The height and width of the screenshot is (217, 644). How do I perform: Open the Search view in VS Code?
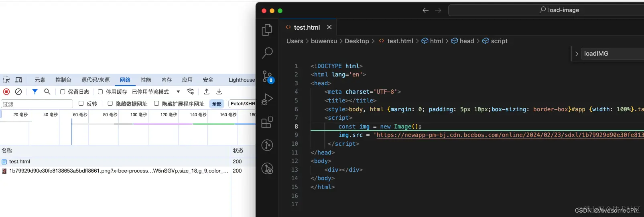click(x=267, y=53)
